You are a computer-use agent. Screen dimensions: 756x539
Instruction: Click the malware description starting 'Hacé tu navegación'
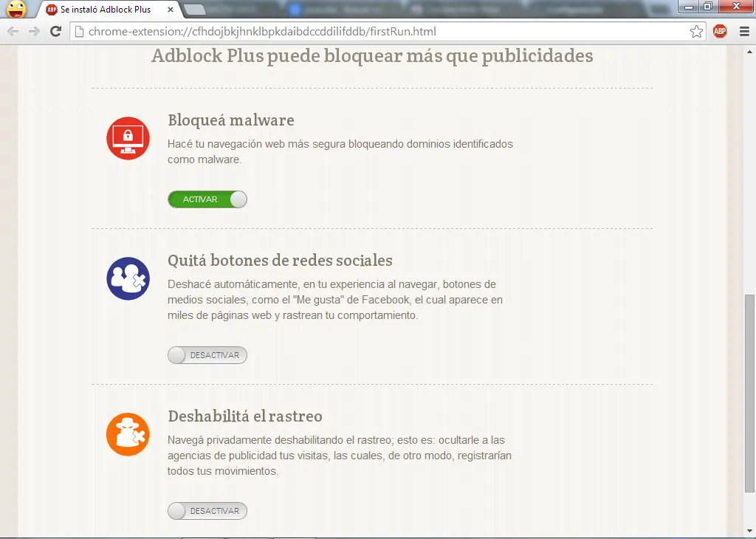340,152
